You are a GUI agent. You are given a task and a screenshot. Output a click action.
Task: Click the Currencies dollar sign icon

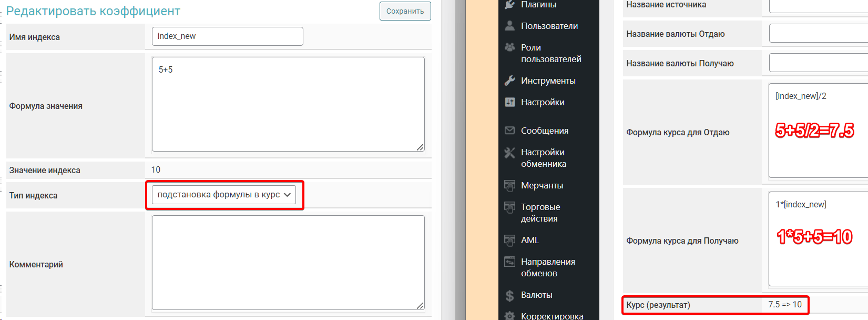pos(509,295)
